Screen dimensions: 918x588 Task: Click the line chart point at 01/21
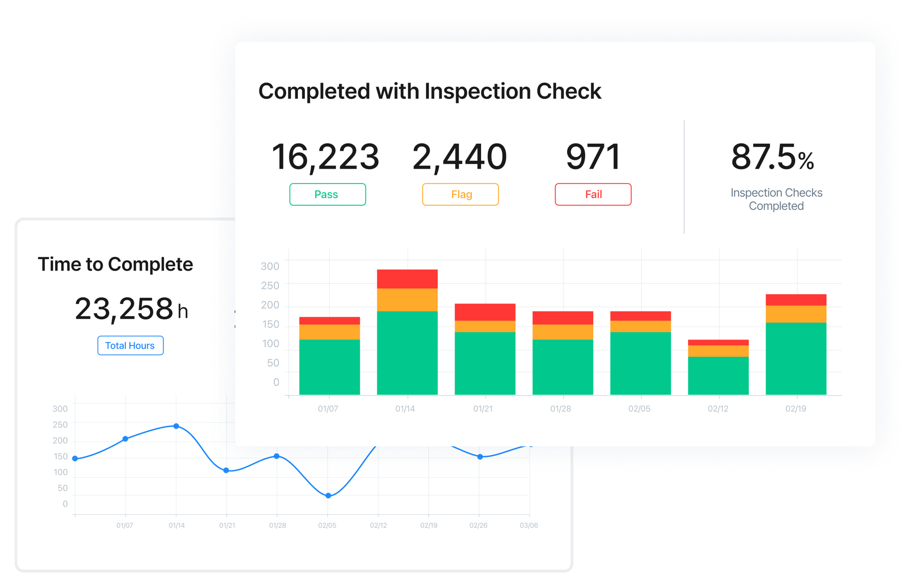tap(226, 470)
